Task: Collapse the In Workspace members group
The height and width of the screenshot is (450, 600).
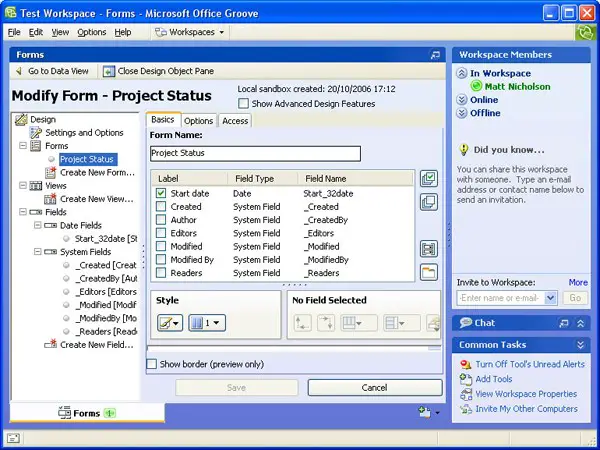Action: (x=462, y=73)
